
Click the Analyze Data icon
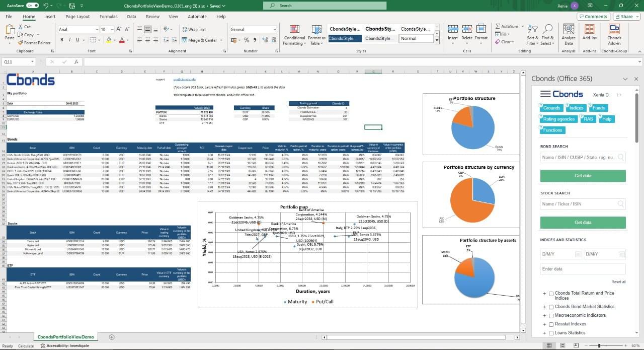pyautogui.click(x=569, y=34)
